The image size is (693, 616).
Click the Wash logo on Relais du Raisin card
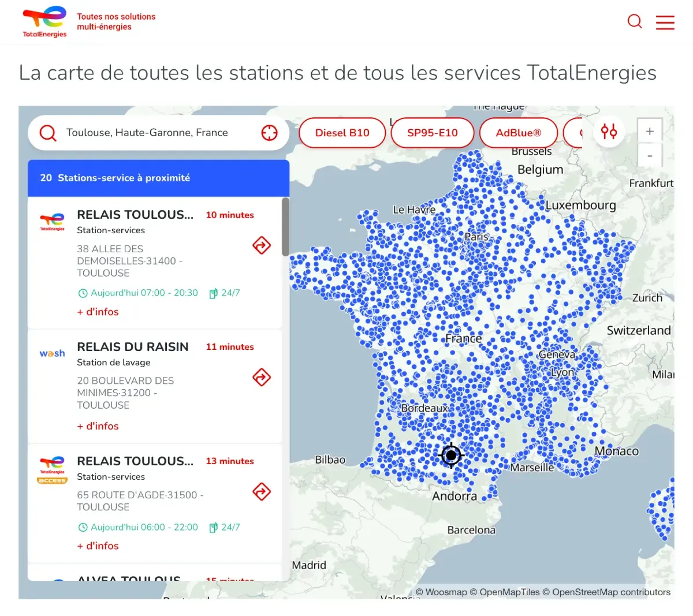(x=52, y=353)
